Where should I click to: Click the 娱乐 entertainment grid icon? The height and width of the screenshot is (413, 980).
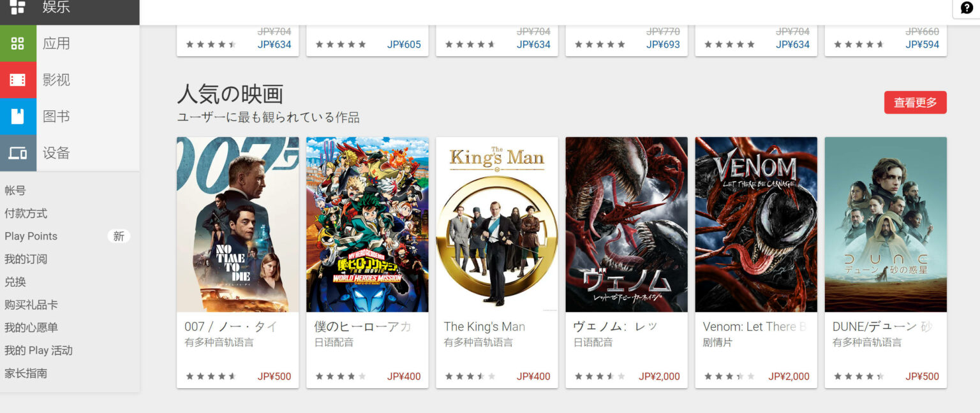[18, 8]
